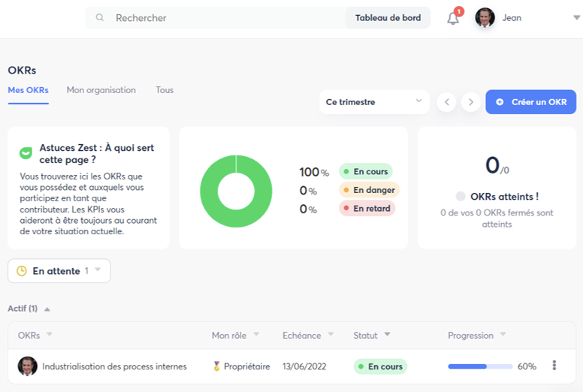
Task: Open the Ce trimestre dropdown
Action: (373, 102)
